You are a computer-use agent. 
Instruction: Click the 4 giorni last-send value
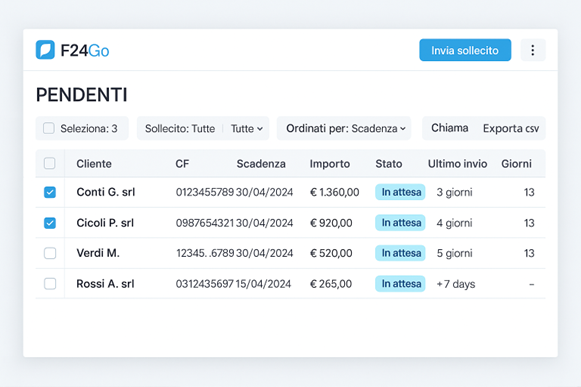point(454,223)
